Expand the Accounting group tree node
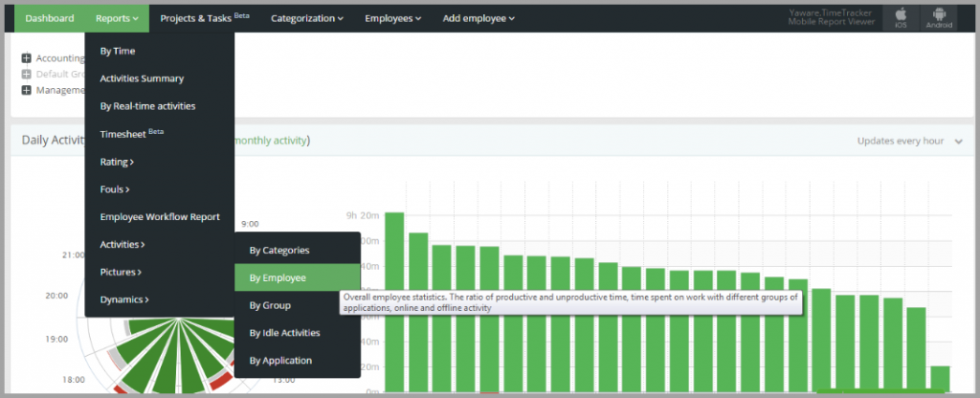The image size is (980, 398). 26,58
